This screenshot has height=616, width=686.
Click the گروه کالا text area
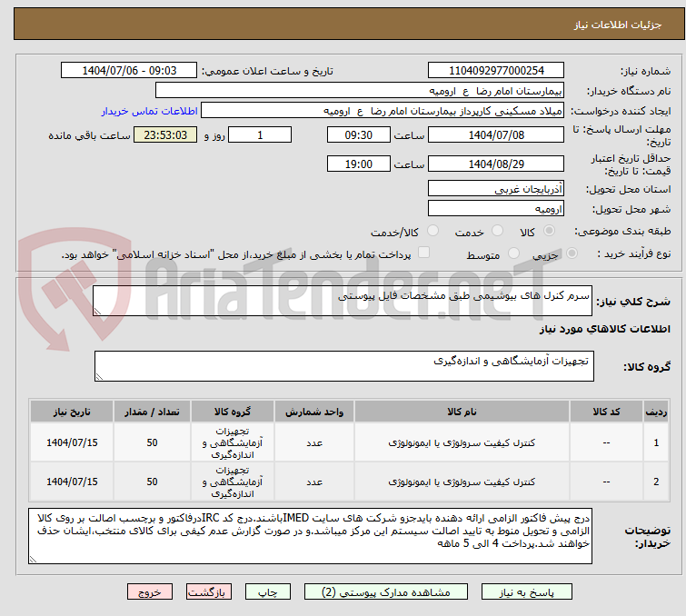click(343, 366)
